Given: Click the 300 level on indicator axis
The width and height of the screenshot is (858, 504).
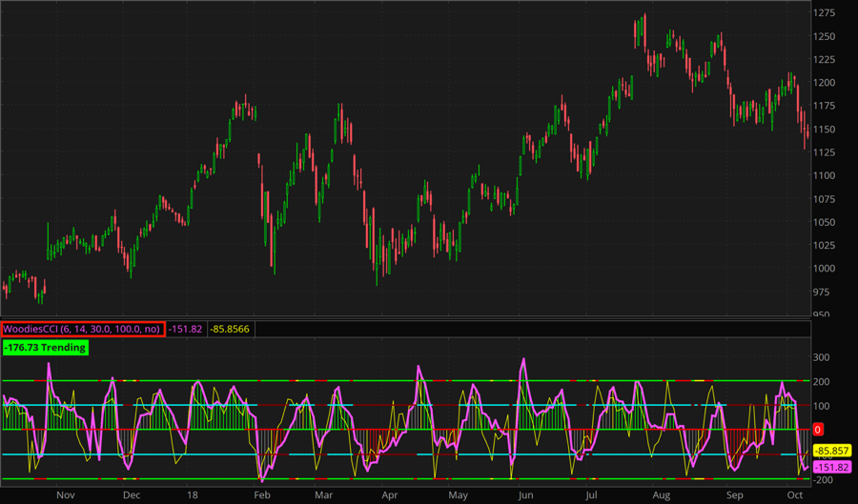Looking at the screenshot, I should [x=822, y=357].
